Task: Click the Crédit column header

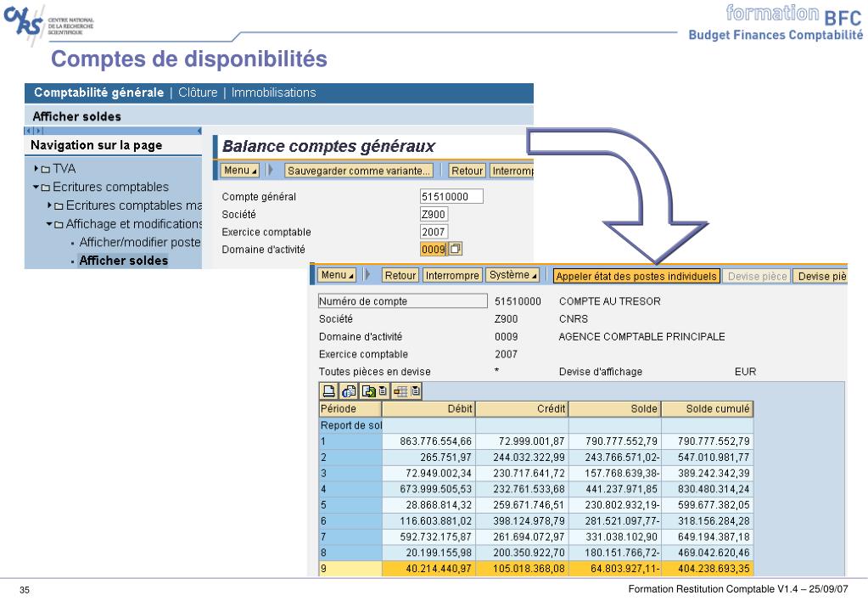Action: pos(522,409)
